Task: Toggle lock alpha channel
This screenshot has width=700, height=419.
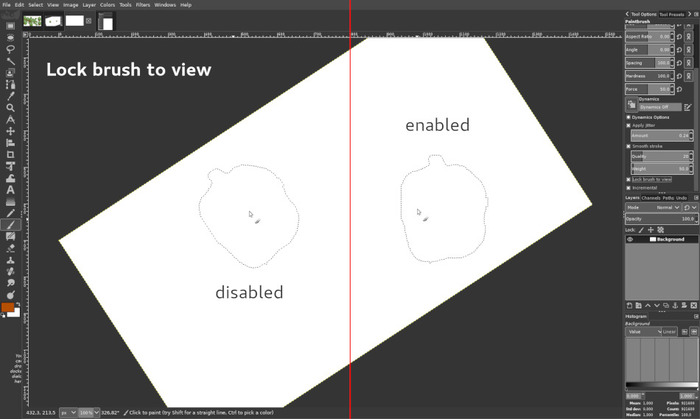Action: (x=661, y=230)
